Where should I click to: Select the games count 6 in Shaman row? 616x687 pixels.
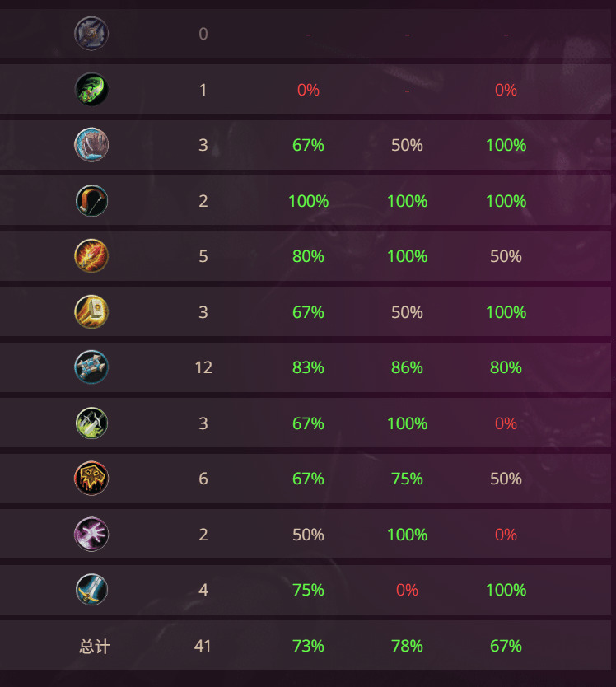[203, 479]
